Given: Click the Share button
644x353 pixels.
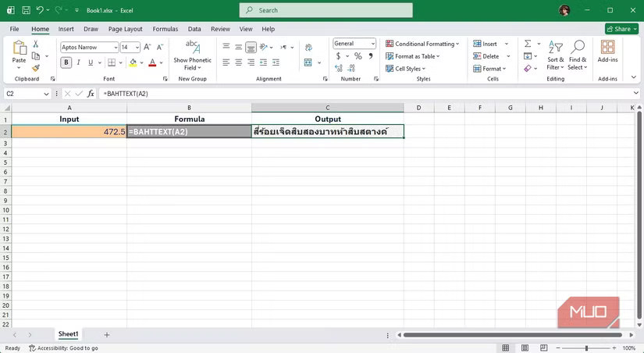Looking at the screenshot, I should point(621,29).
